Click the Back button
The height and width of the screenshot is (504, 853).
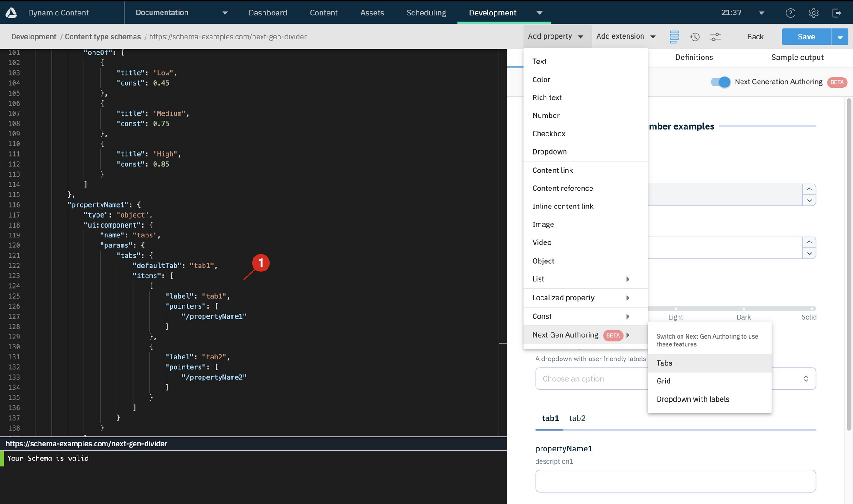[755, 37]
